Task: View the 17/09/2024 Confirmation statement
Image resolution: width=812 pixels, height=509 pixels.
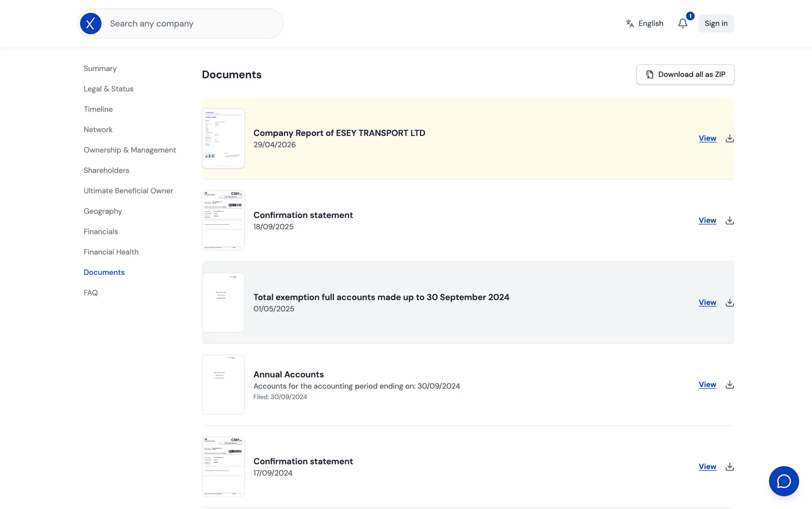Action: click(707, 467)
